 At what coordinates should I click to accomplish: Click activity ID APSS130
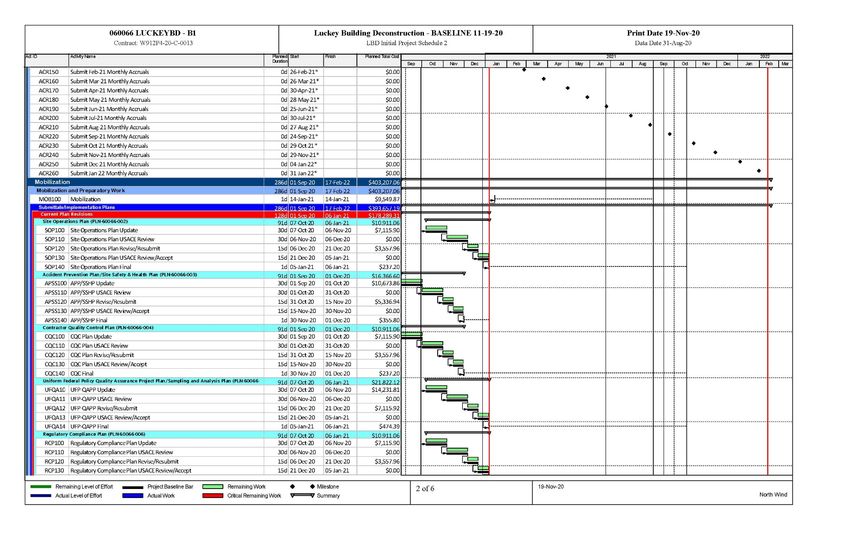[x=56, y=311]
